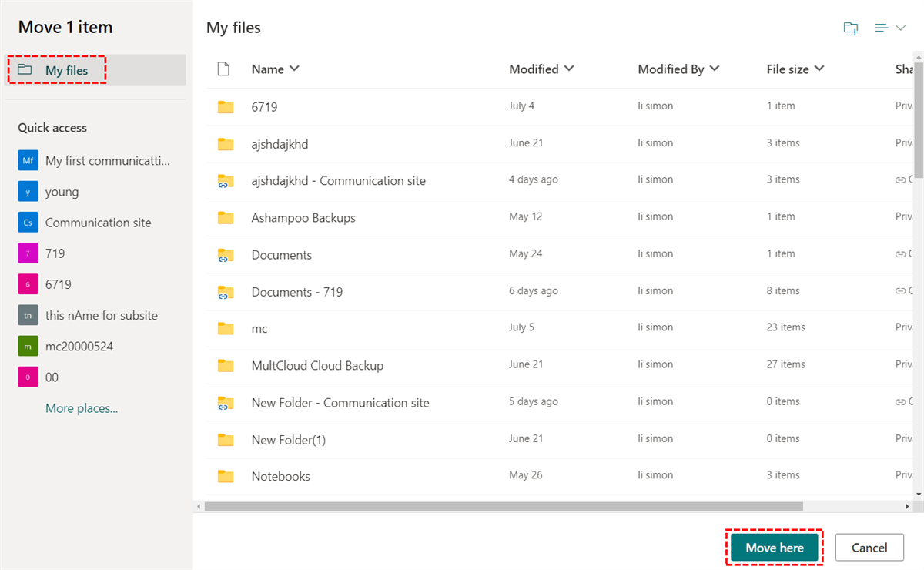Expand the File size column dropdown

pos(819,69)
